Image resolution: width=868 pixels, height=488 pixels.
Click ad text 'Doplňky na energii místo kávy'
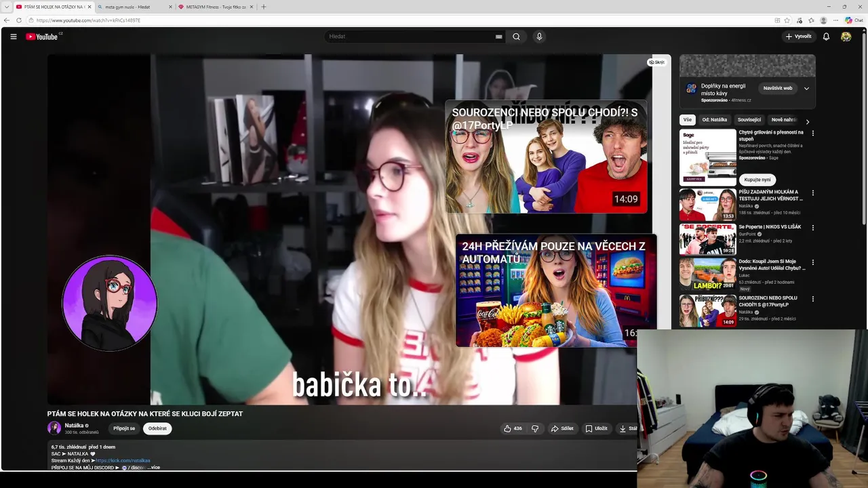(723, 89)
